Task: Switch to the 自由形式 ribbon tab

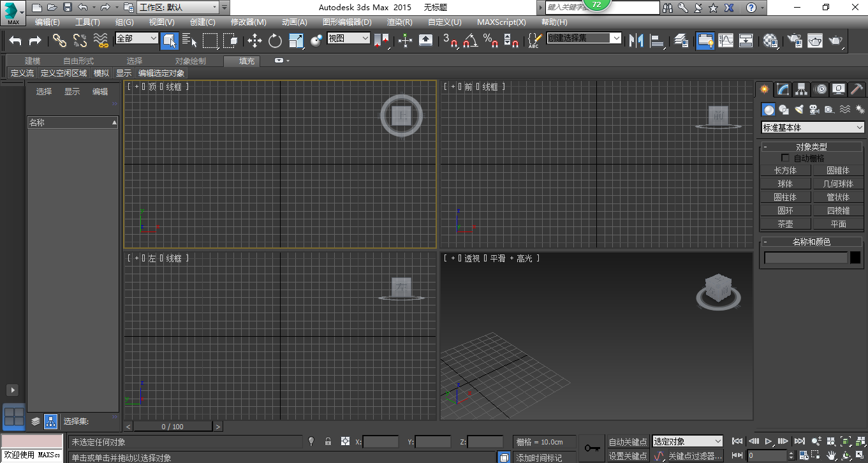Action: (x=78, y=61)
